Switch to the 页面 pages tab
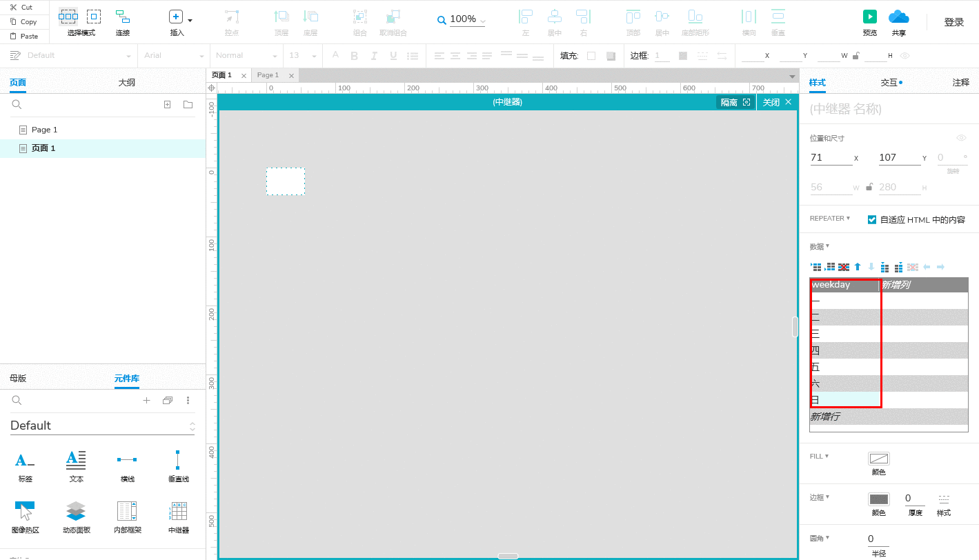The width and height of the screenshot is (979, 560). [x=18, y=83]
